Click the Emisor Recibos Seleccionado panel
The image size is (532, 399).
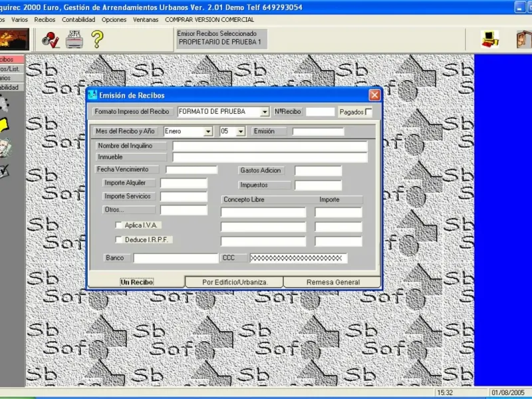click(x=221, y=39)
